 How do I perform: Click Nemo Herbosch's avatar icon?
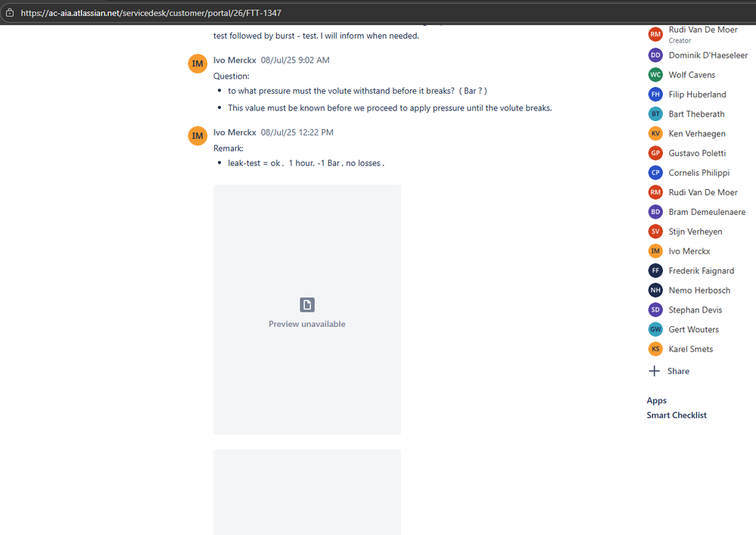pyautogui.click(x=655, y=290)
